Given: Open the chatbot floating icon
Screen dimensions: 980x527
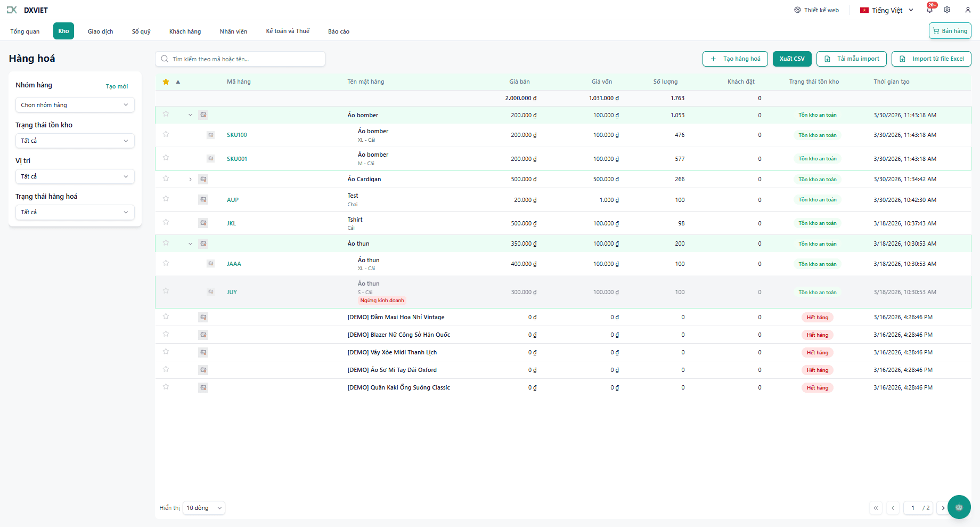Looking at the screenshot, I should [x=959, y=507].
